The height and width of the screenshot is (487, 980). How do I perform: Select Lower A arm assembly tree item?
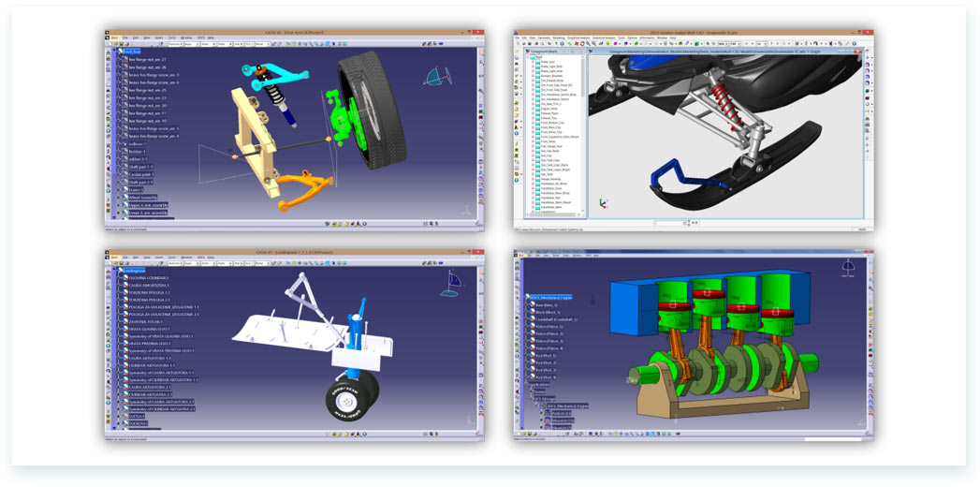(148, 213)
